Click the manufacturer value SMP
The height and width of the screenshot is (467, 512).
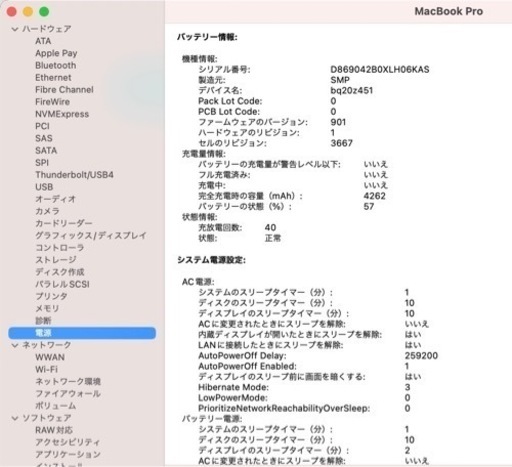[x=340, y=80]
